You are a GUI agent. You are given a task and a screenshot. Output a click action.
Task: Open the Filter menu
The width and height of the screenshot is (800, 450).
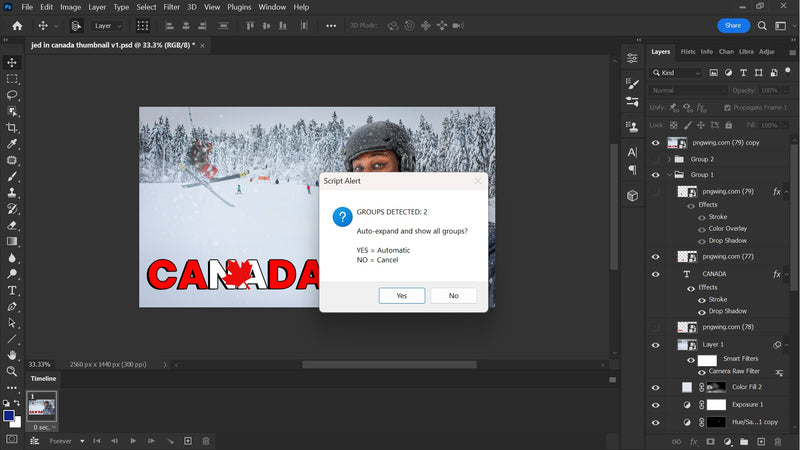(170, 7)
